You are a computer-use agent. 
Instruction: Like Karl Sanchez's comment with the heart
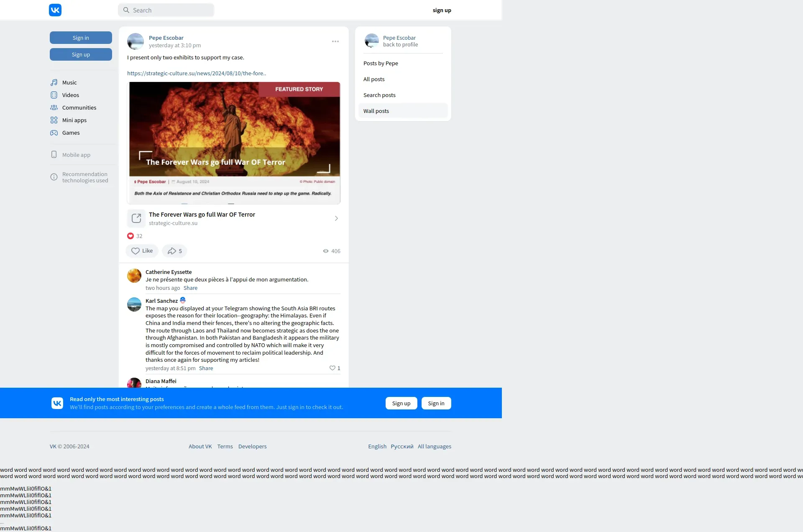(x=332, y=368)
